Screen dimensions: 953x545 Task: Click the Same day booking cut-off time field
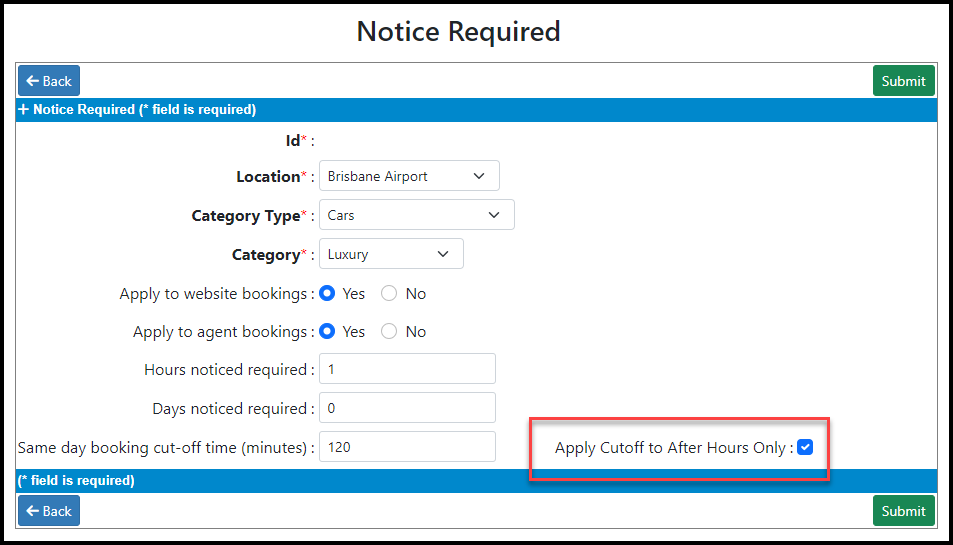pos(407,447)
